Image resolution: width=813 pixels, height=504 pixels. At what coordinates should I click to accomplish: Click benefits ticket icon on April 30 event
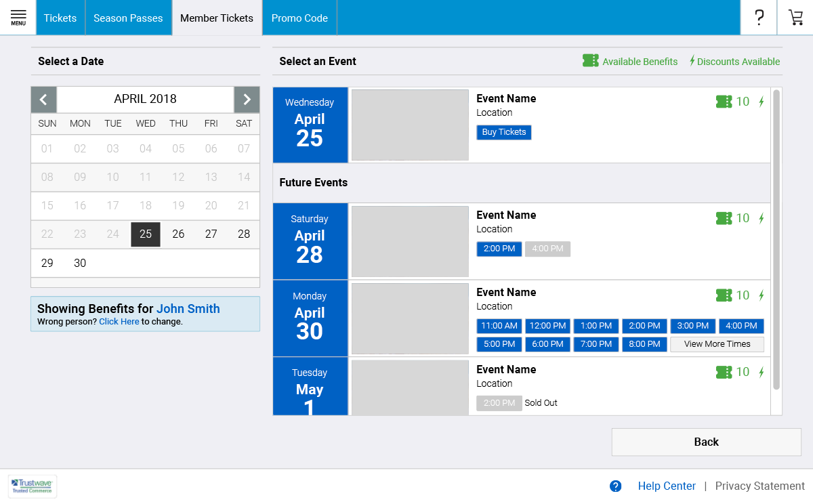click(724, 295)
